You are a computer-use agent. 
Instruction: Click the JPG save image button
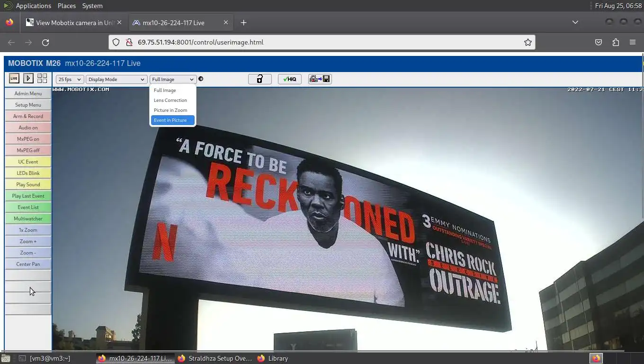pos(320,79)
